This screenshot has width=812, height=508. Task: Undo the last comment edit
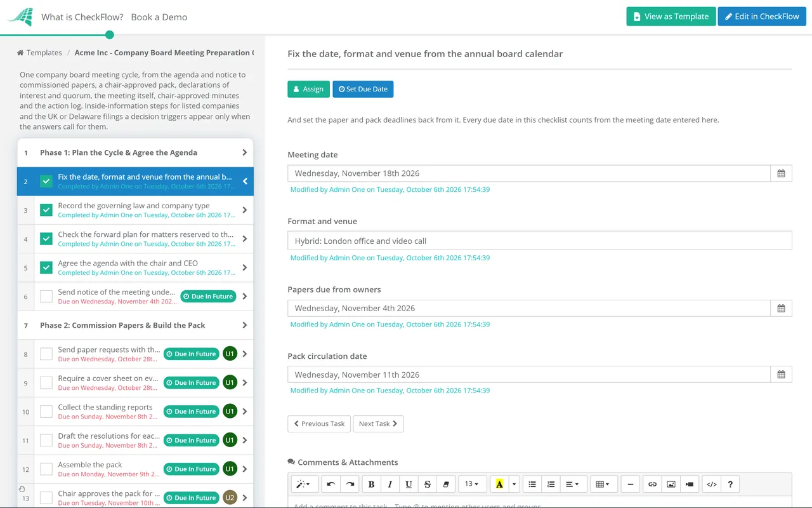coord(331,484)
